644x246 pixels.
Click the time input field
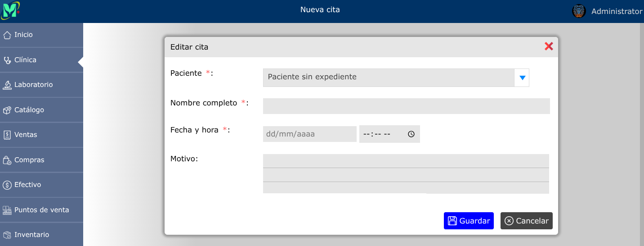click(389, 134)
